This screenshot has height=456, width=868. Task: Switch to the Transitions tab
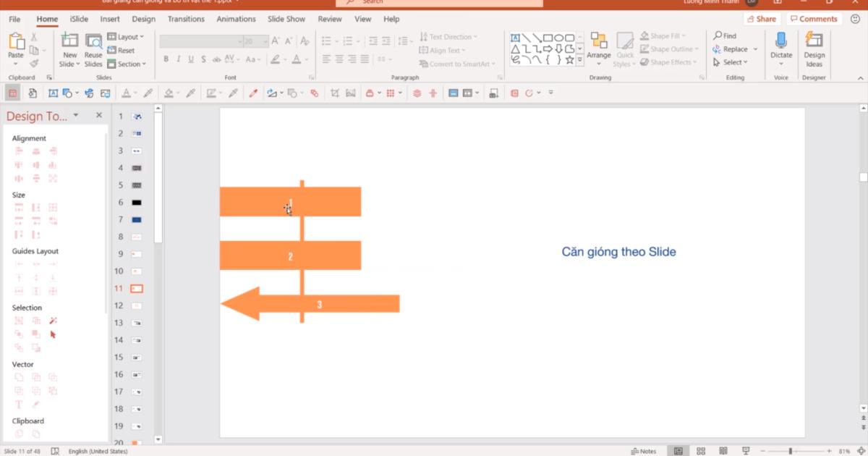[186, 19]
